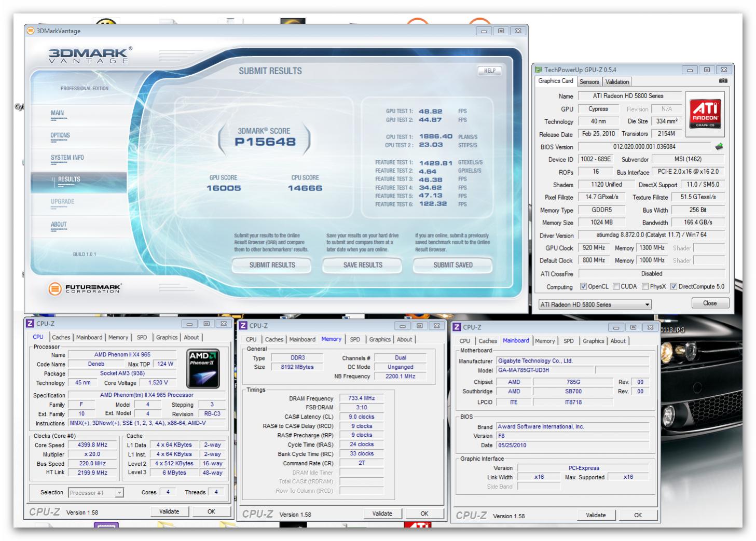The width and height of the screenshot is (756, 541).
Task: Click the Driver Version field in GPU-Z
Action: click(x=652, y=235)
